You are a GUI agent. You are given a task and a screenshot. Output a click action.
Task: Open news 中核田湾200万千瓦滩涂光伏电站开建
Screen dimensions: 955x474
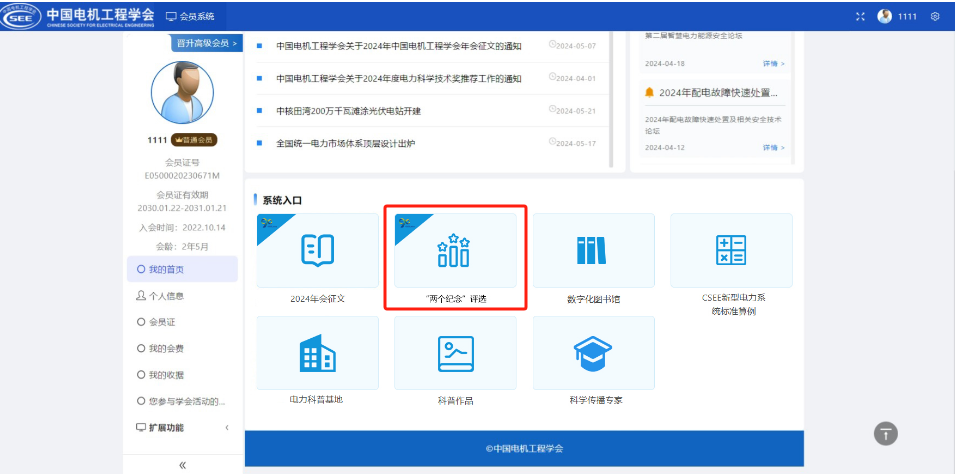[x=348, y=111]
